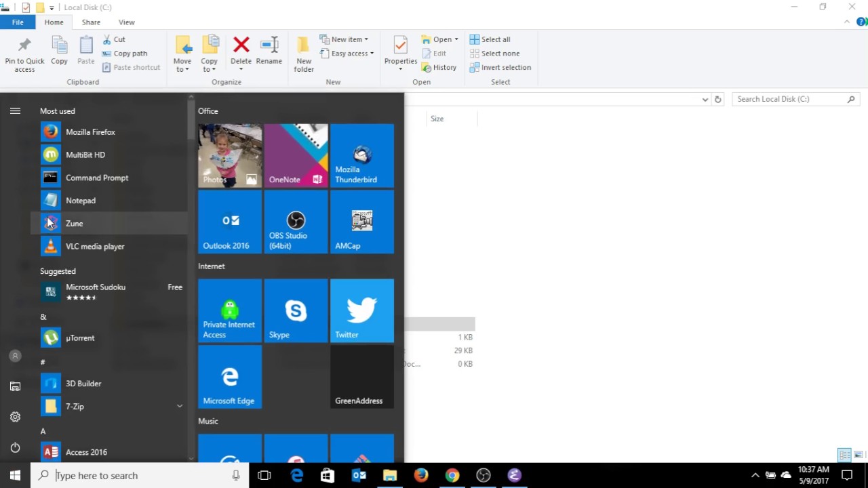This screenshot has width=868, height=488.
Task: Expand the 7-Zip folder chevron
Action: point(180,407)
